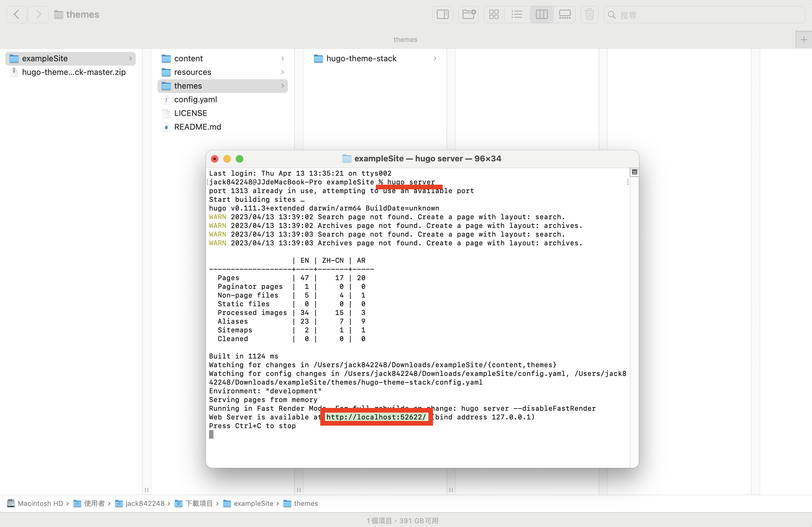Click the trash delete toolbar icon
This screenshot has width=812, height=527.
pyautogui.click(x=589, y=14)
